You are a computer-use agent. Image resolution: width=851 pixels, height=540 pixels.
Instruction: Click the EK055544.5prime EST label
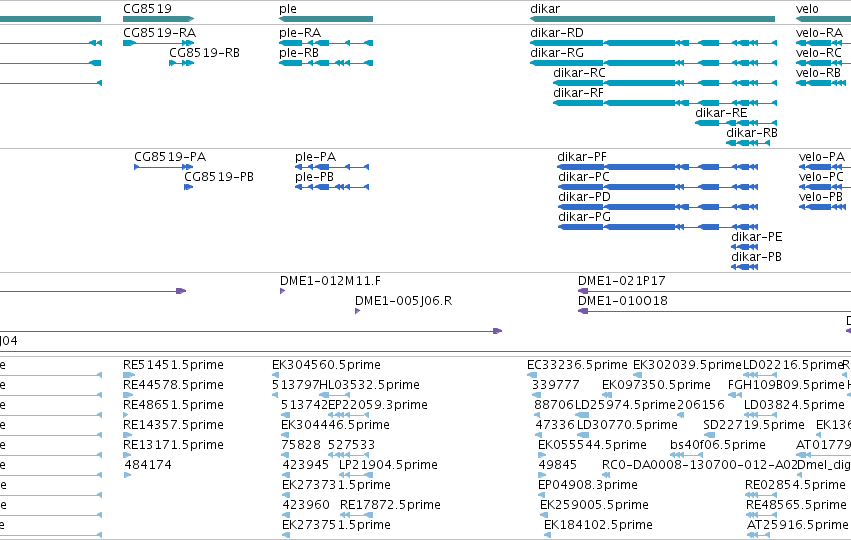[x=592, y=445]
